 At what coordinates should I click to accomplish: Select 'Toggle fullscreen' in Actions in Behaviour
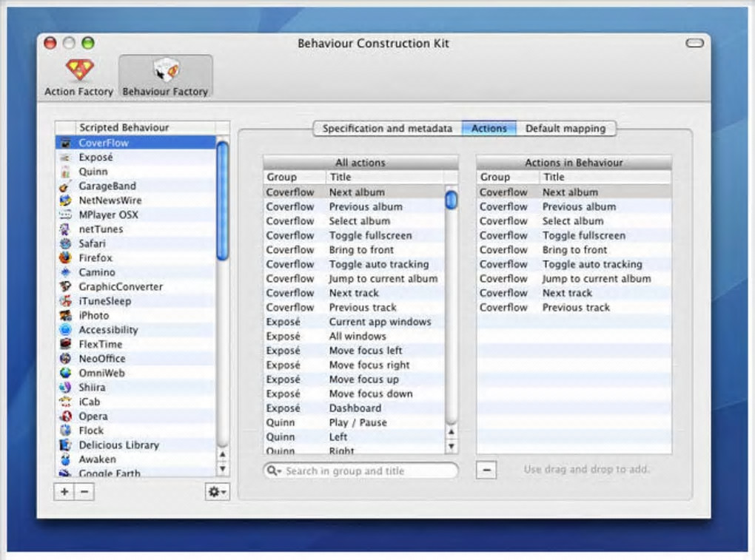point(574,235)
